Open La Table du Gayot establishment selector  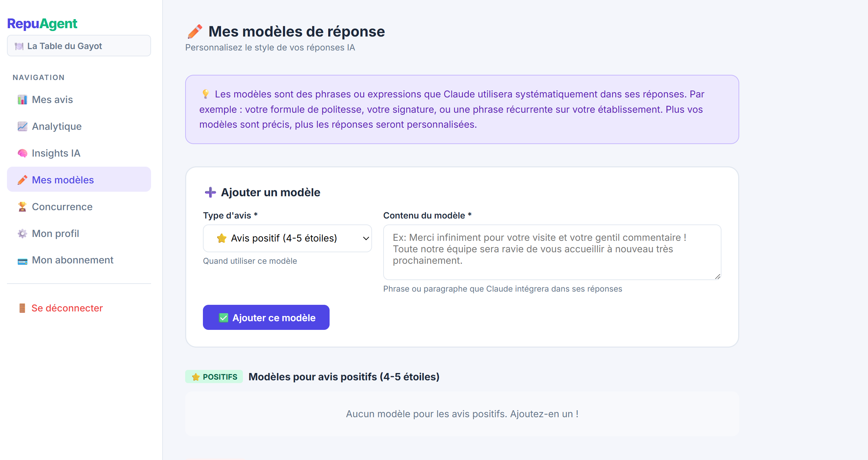coord(79,46)
